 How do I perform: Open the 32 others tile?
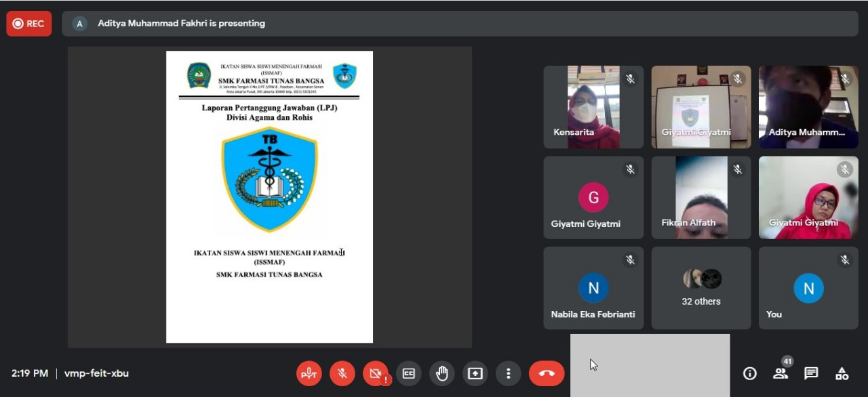point(701,288)
